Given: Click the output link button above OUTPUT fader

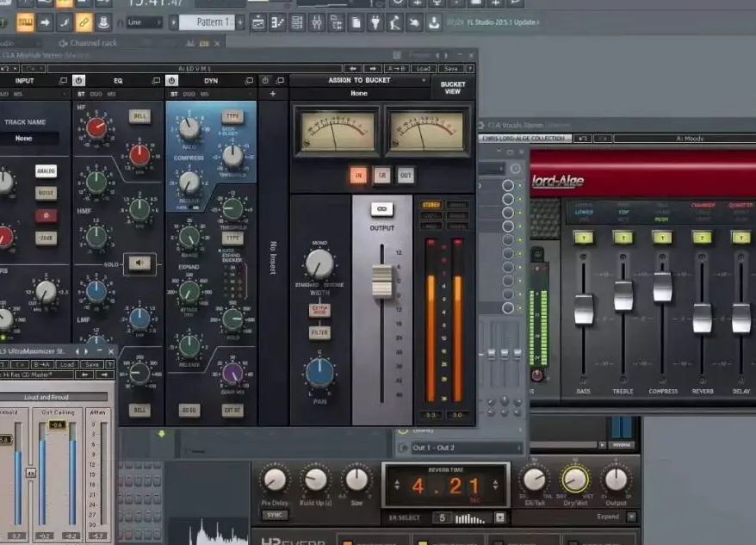Looking at the screenshot, I should (x=381, y=209).
